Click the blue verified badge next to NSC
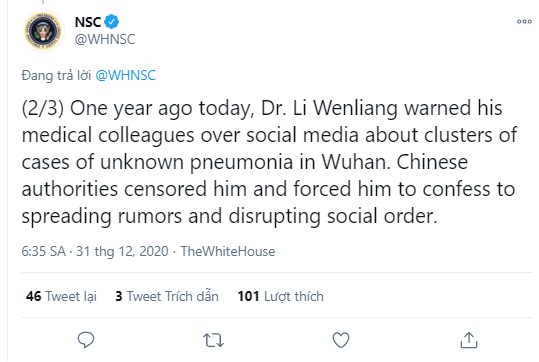This screenshot has height=362, width=539. [111, 22]
